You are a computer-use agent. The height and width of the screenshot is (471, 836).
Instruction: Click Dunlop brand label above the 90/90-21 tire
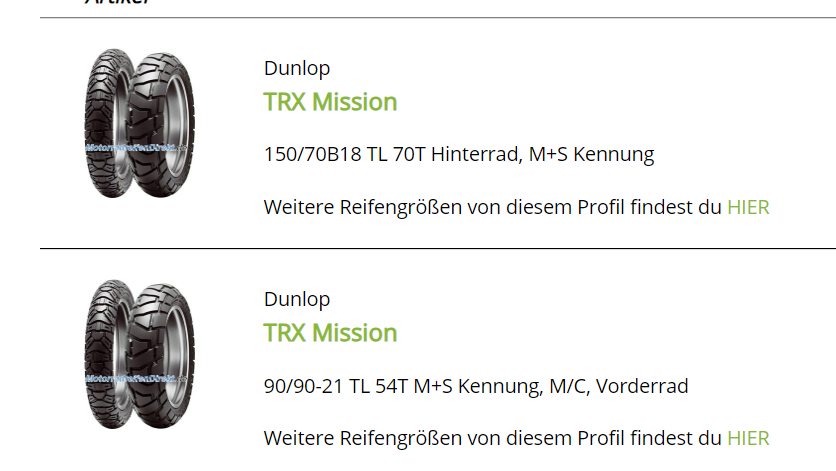pos(297,299)
